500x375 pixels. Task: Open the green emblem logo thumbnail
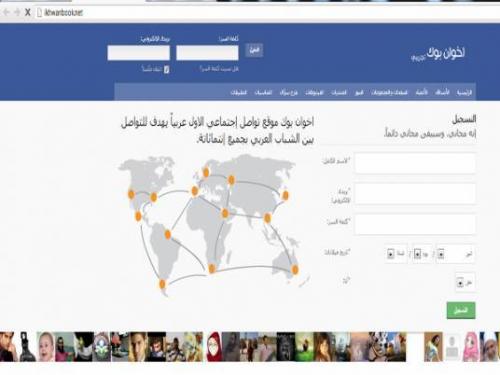[102, 347]
